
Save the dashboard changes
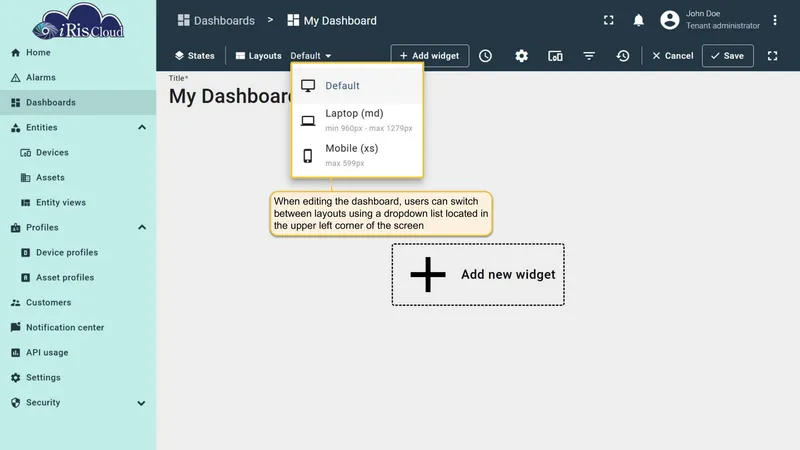click(x=728, y=56)
